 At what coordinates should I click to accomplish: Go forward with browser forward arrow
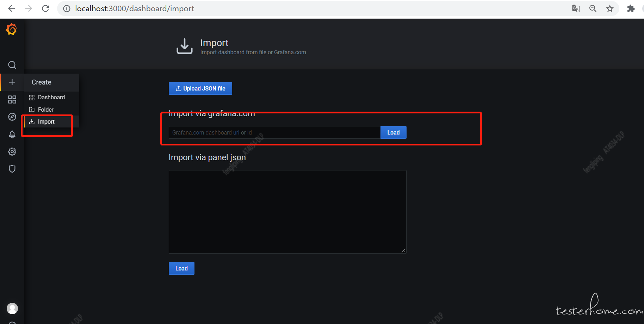coord(29,8)
